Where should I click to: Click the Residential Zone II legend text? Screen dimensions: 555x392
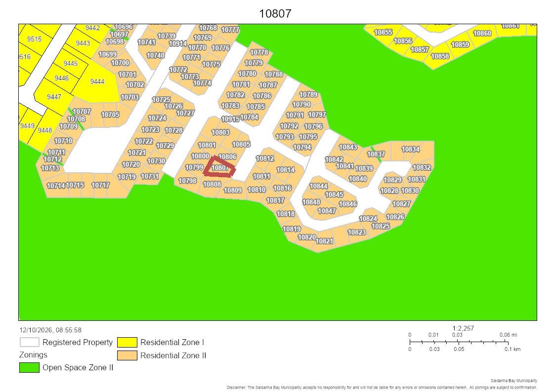(x=173, y=355)
